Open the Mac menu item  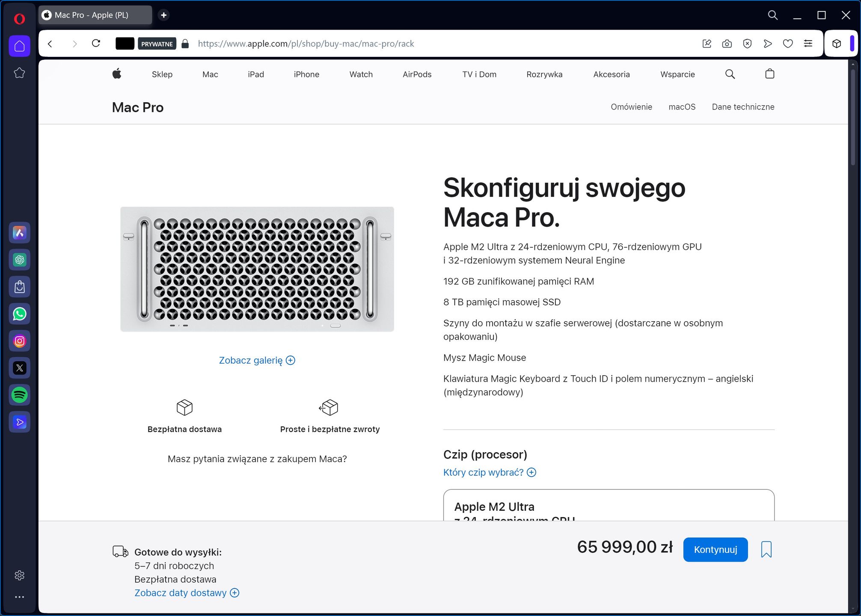(210, 74)
